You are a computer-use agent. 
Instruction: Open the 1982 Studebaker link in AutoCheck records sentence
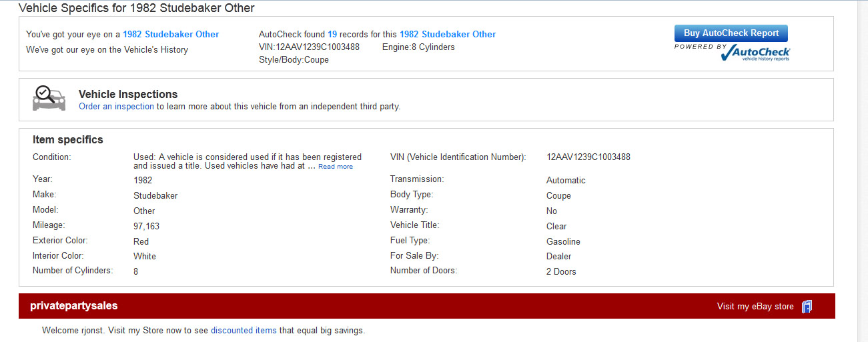tap(448, 34)
